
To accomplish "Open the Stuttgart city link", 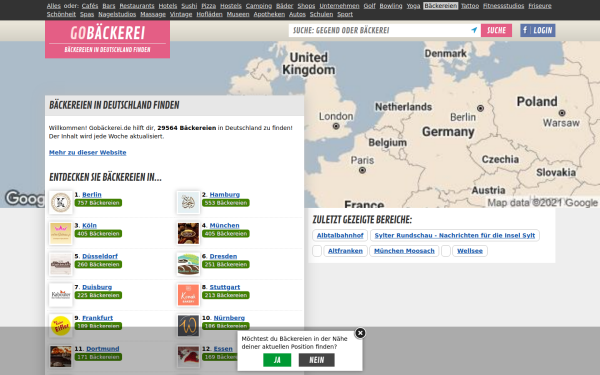I will pyautogui.click(x=225, y=287).
